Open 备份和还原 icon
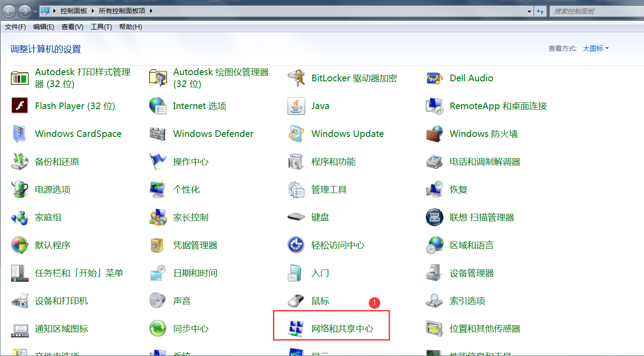644x356 pixels. click(19, 162)
